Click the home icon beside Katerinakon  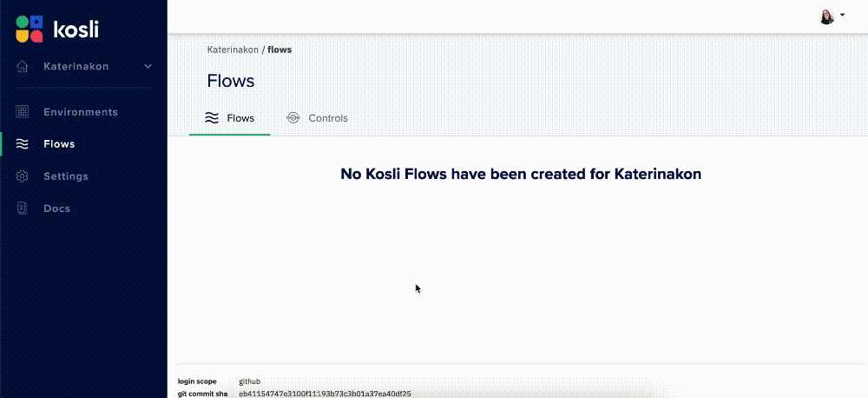23,67
